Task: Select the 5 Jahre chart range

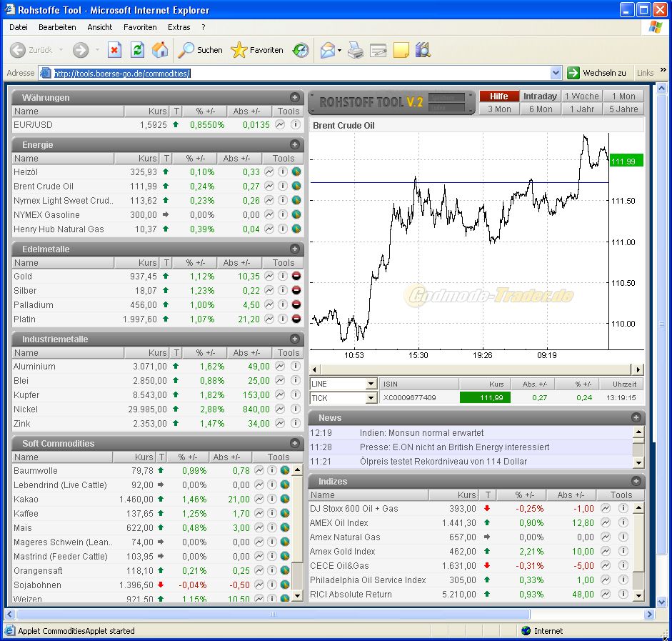Action: tap(623, 109)
